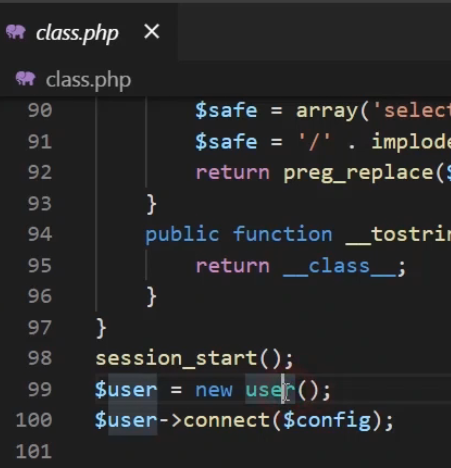
Task: Click "$safe" variable on line 90
Action: [x=226, y=110]
